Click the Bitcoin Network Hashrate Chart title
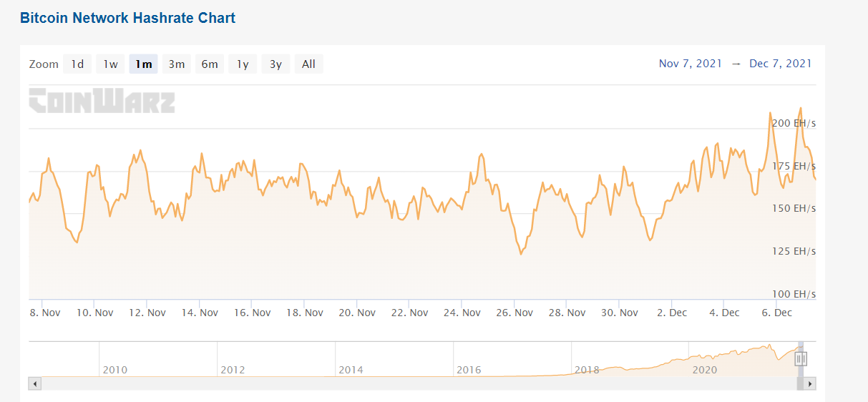The height and width of the screenshot is (402, 868). [x=127, y=18]
